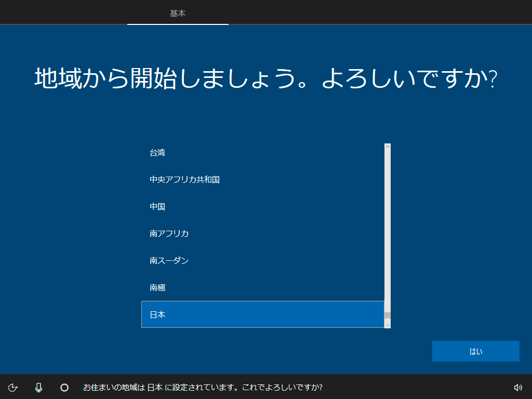Click the word 日本 in the bottom status message
The image size is (532, 399).
pyautogui.click(x=154, y=388)
